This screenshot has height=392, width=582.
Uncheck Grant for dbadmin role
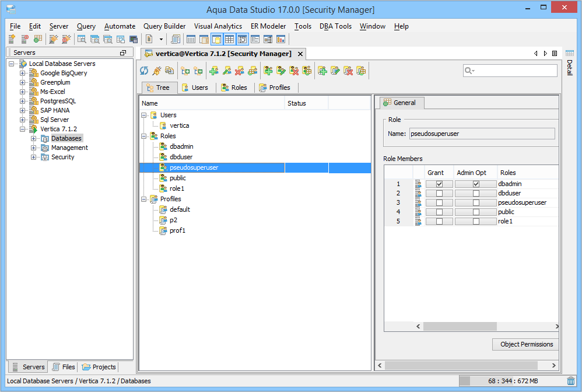coord(439,184)
